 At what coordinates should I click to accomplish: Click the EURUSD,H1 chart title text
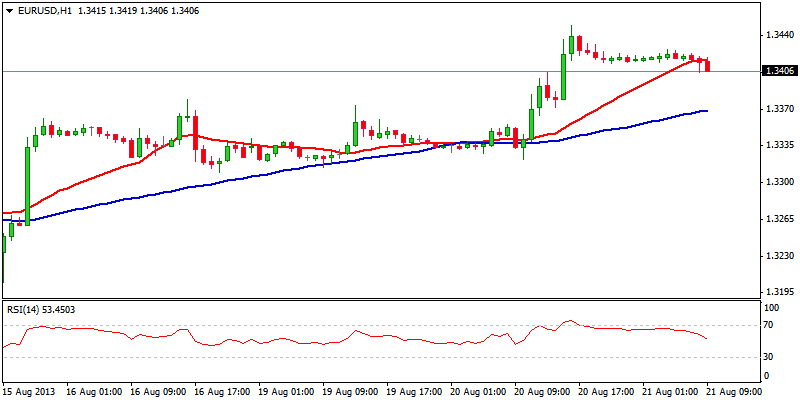tap(43, 11)
